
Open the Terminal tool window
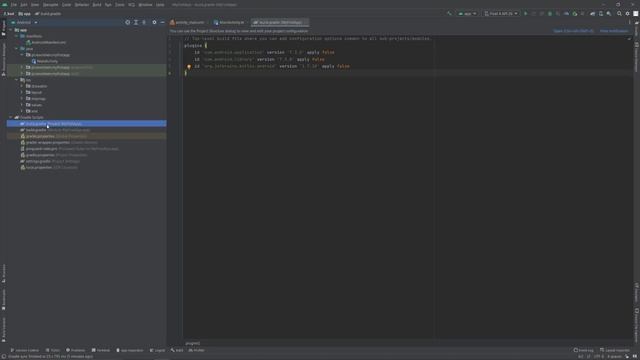click(101, 350)
